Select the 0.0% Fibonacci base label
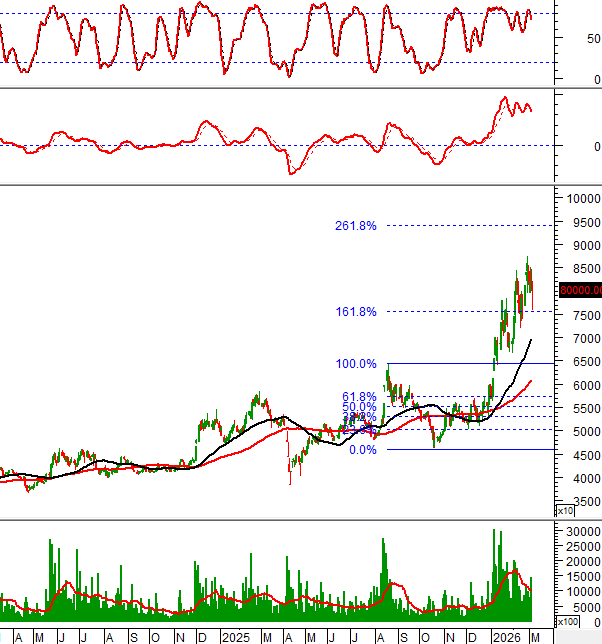Screen dimensions: 602x644 coord(360,450)
